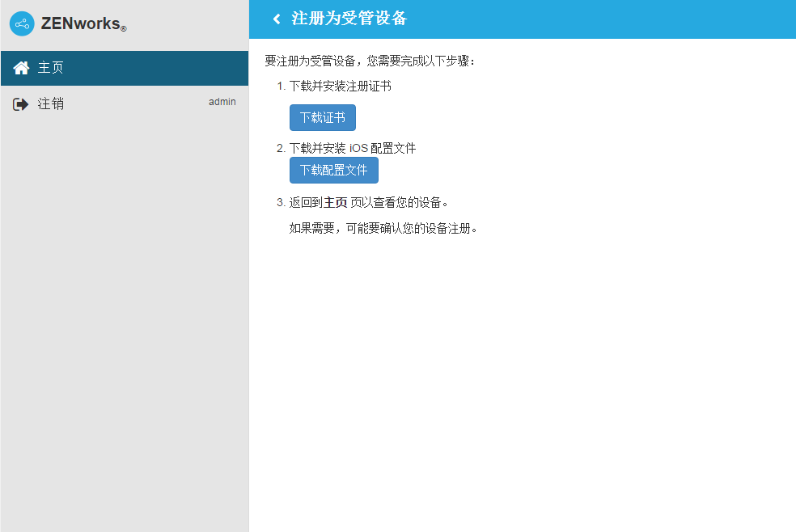The height and width of the screenshot is (532, 796).
Task: Click the 注册为受管设备 header title
Action: [349, 19]
